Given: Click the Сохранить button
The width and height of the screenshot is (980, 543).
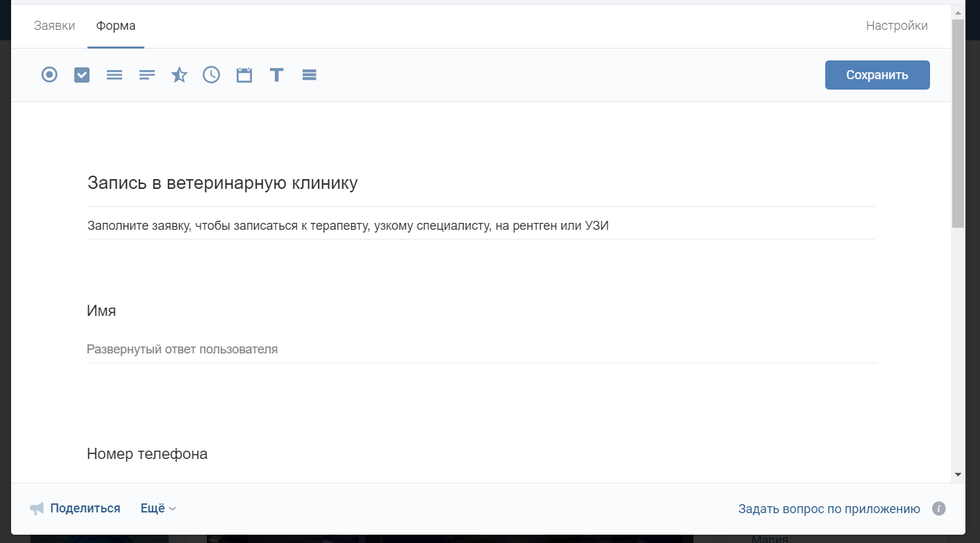Looking at the screenshot, I should pyautogui.click(x=877, y=75).
